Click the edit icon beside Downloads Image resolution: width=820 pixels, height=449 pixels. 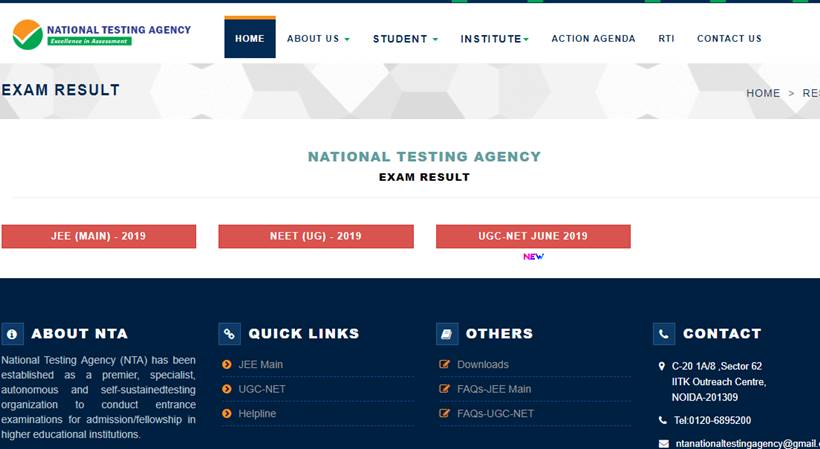(x=445, y=364)
